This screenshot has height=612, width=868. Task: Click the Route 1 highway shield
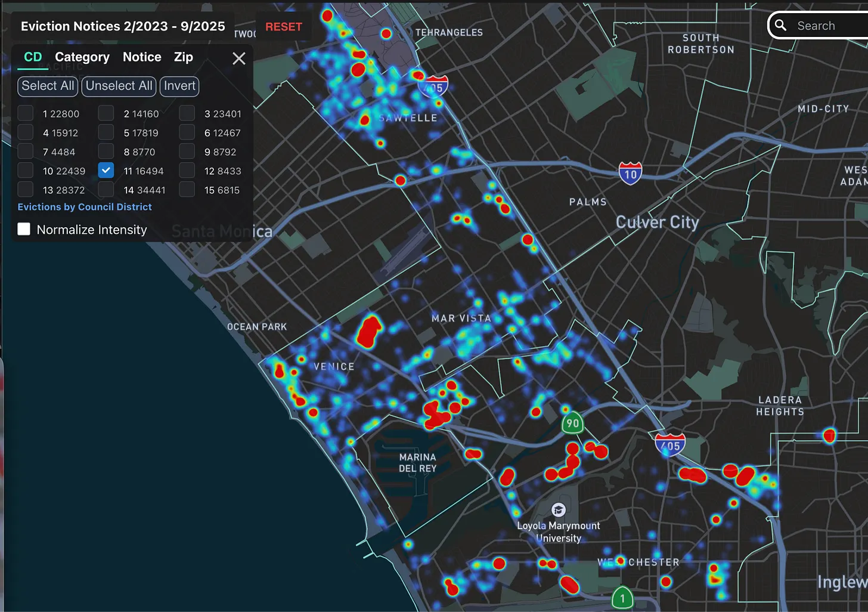[x=622, y=598]
